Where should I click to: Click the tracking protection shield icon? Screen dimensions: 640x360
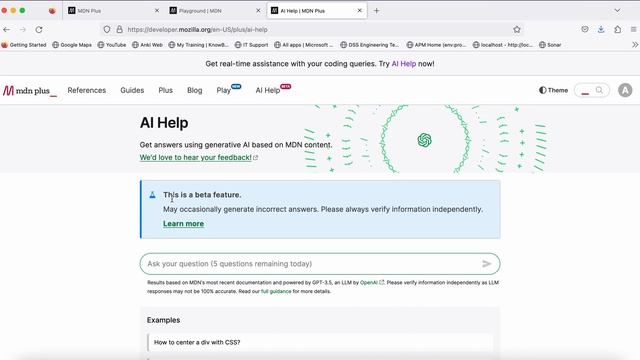click(x=107, y=29)
